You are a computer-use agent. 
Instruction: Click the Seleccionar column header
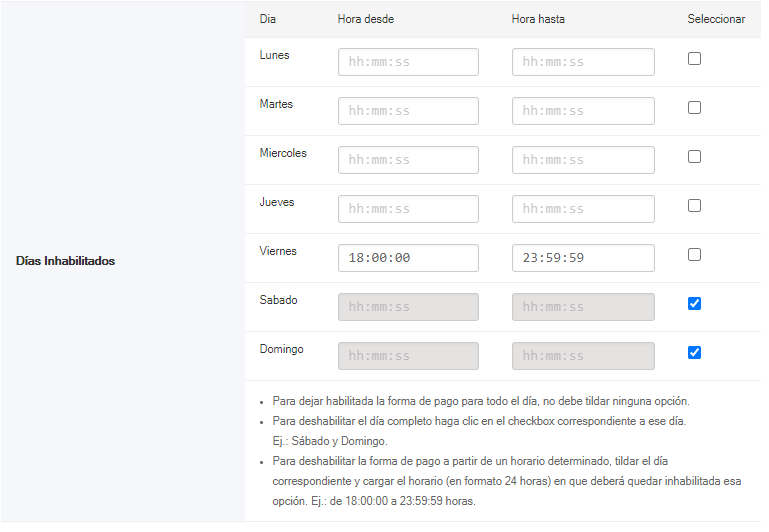click(x=716, y=19)
